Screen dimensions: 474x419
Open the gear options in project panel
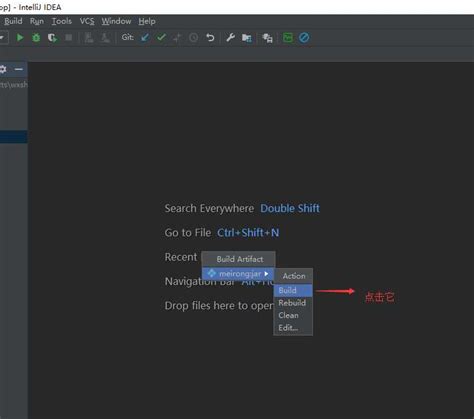(x=3, y=69)
